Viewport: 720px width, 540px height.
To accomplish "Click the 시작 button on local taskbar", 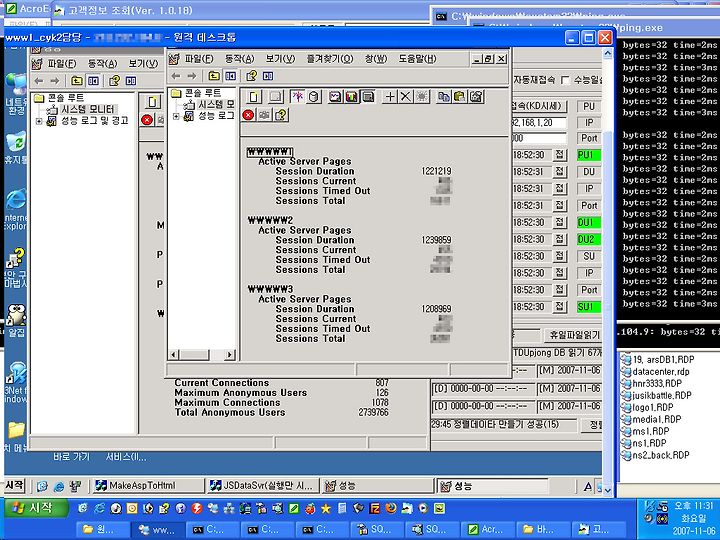I will coord(36,508).
